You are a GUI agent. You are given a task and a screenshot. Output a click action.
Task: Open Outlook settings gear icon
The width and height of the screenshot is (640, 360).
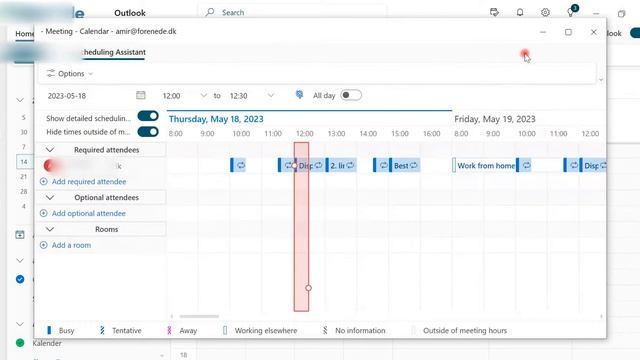pos(545,13)
